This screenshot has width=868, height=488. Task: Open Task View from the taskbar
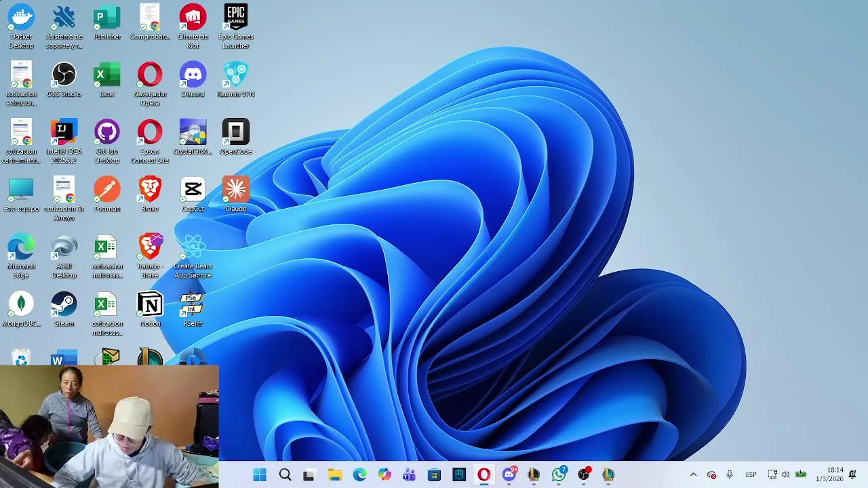pyautogui.click(x=309, y=475)
